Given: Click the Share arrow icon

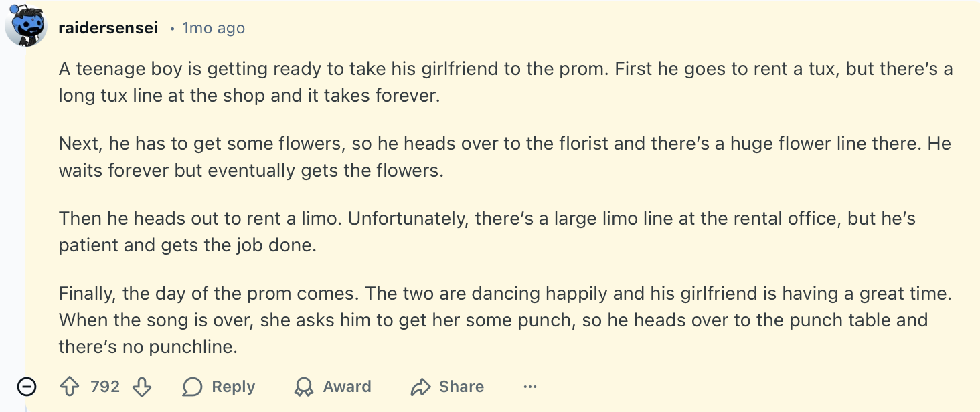Looking at the screenshot, I should (420, 387).
